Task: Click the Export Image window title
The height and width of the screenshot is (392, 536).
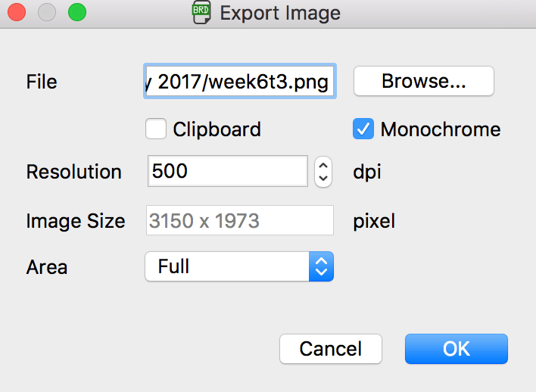Action: pyautogui.click(x=280, y=13)
